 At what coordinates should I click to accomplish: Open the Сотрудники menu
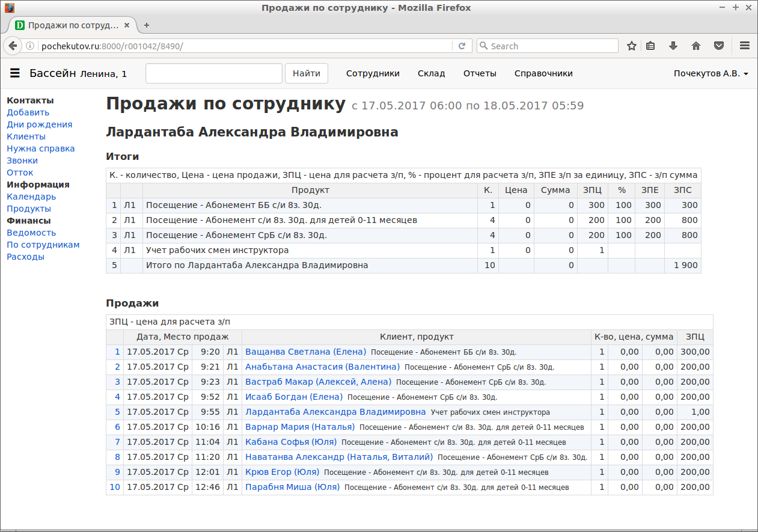click(x=373, y=73)
